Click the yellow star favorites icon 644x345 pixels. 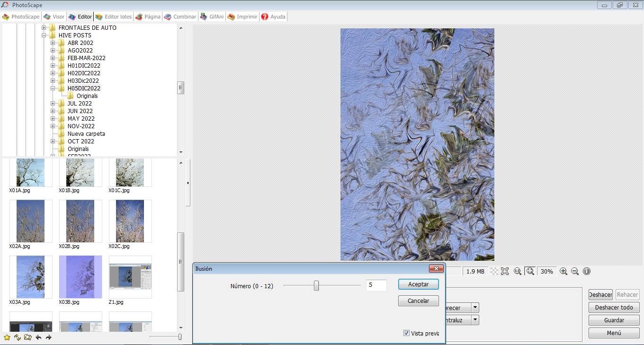[x=7, y=337]
